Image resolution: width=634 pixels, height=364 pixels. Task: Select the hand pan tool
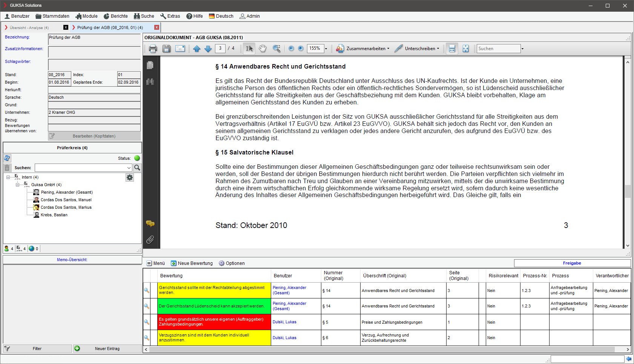[263, 49]
